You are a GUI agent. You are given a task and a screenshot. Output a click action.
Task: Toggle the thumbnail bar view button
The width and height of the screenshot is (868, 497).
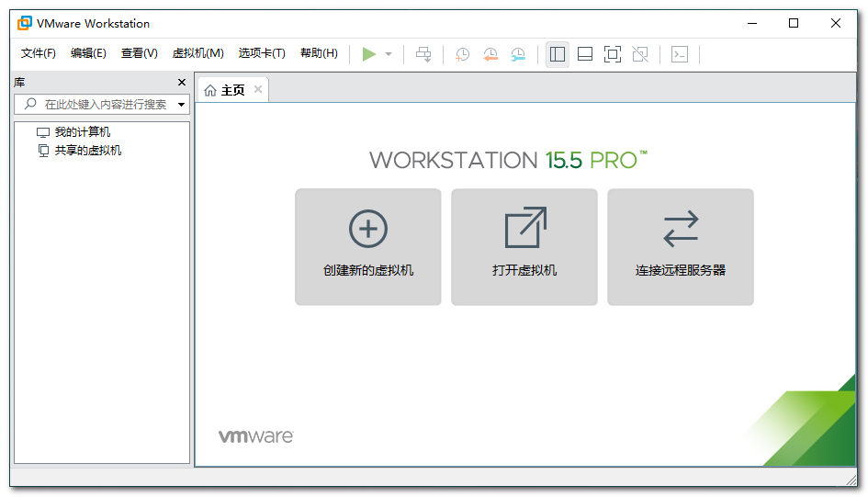pyautogui.click(x=585, y=54)
